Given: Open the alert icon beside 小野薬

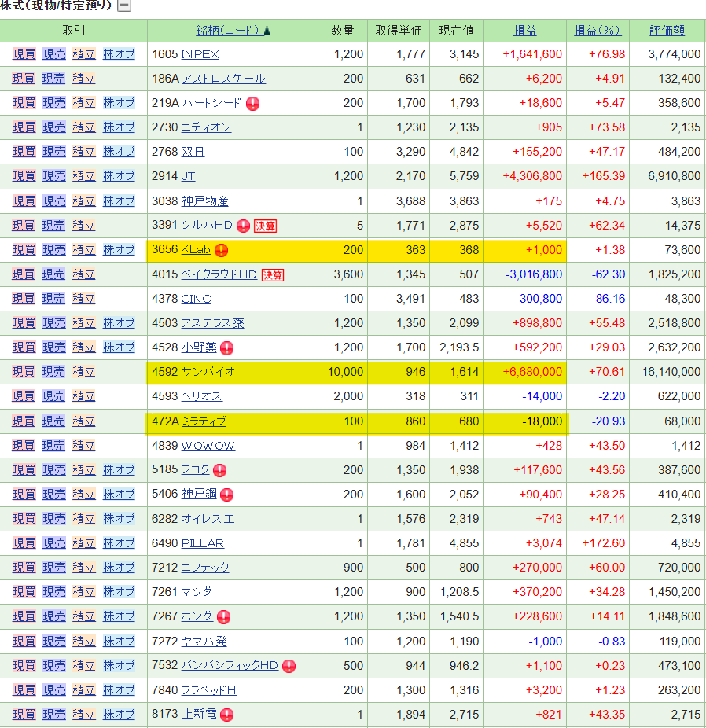Looking at the screenshot, I should click(x=227, y=347).
